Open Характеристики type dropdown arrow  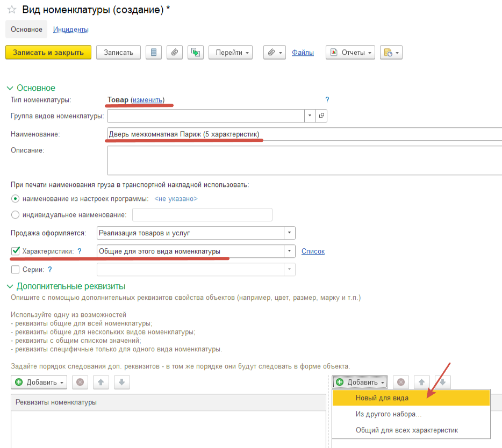click(x=289, y=251)
